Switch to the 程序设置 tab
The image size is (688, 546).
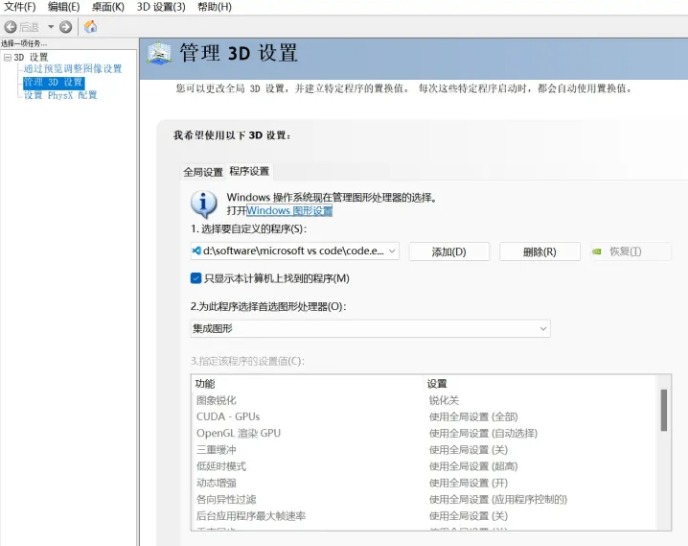click(249, 171)
